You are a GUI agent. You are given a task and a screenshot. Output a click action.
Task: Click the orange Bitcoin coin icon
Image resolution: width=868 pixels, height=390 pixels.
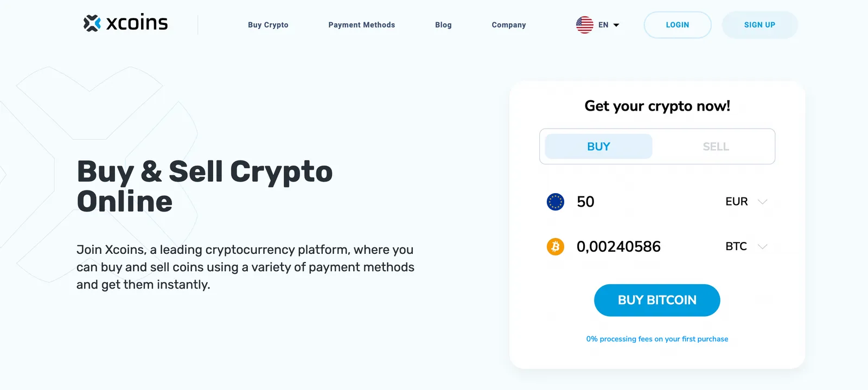(x=555, y=247)
